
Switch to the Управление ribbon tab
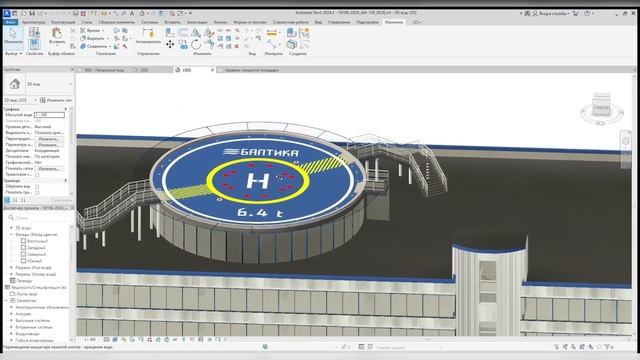[x=339, y=22]
